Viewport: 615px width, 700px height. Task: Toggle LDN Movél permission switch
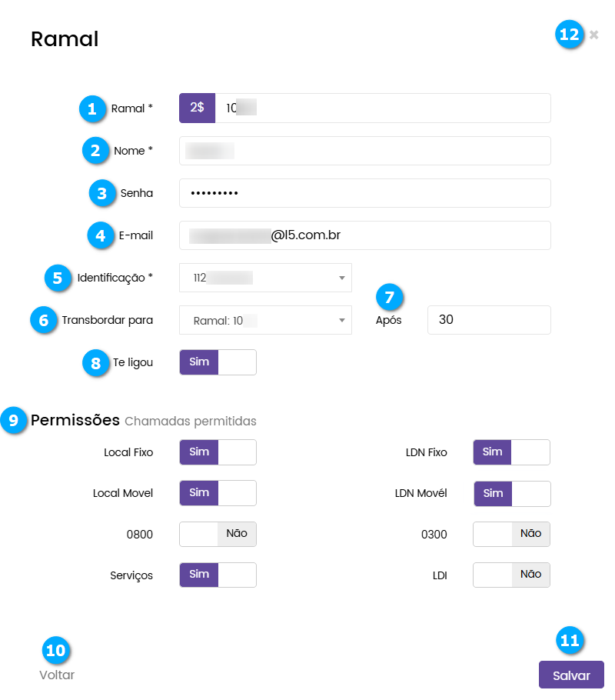pos(511,493)
